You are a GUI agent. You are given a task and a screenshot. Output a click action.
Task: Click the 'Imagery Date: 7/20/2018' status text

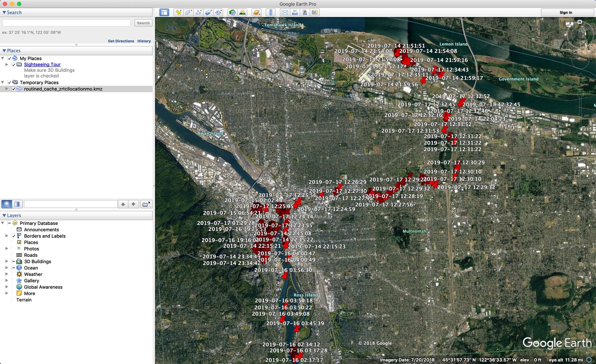(407, 360)
